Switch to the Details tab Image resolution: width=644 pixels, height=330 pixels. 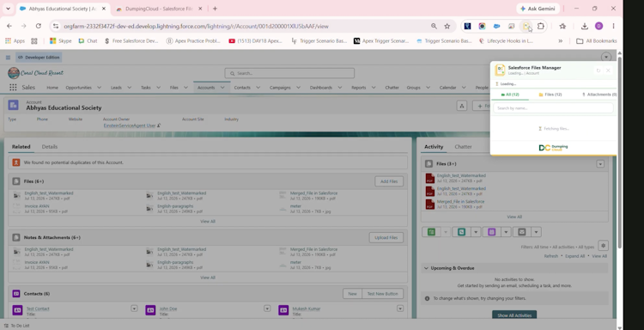click(50, 147)
